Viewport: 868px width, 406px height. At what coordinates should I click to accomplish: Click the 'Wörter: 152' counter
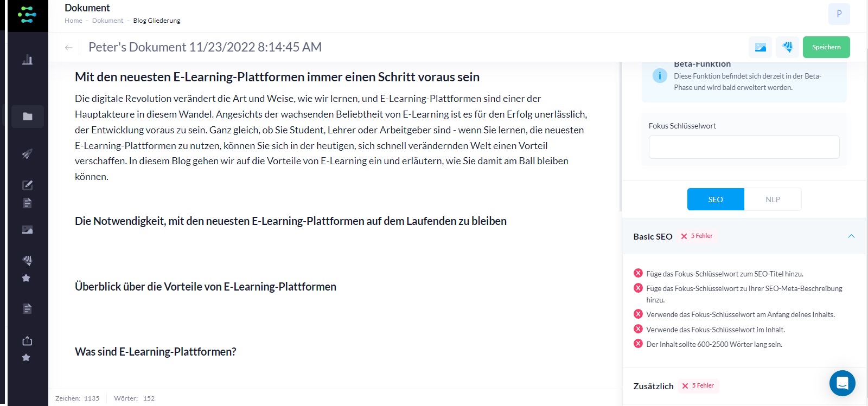coord(134,398)
